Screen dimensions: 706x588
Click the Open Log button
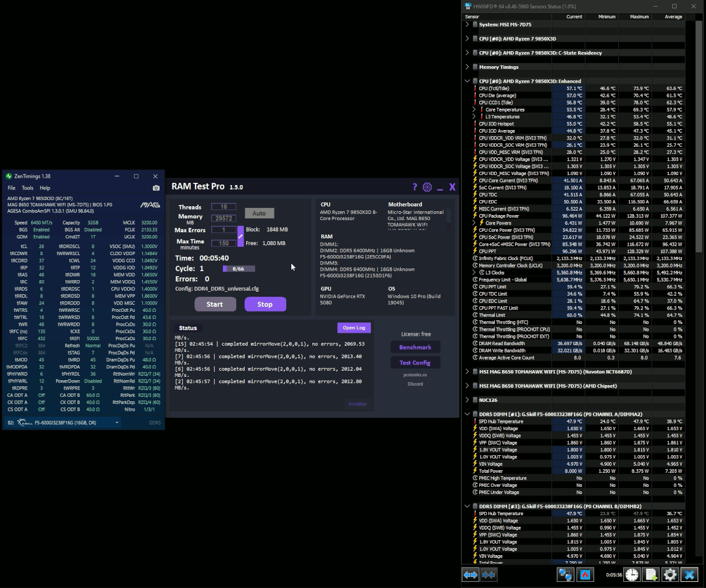[354, 328]
